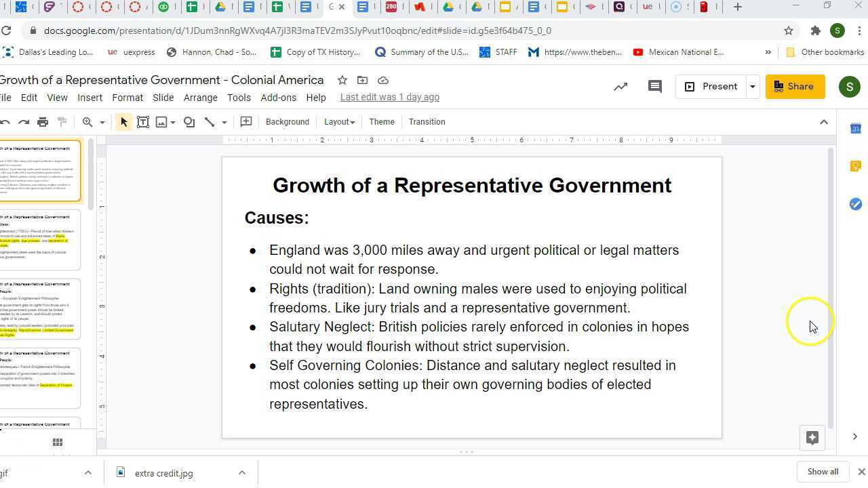The height and width of the screenshot is (488, 868).
Task: Expand the Present button options
Action: pos(752,86)
